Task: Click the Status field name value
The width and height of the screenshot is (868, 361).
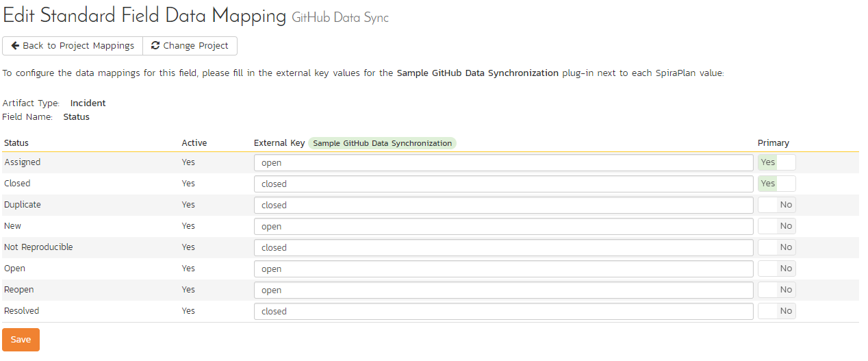Action: click(77, 117)
